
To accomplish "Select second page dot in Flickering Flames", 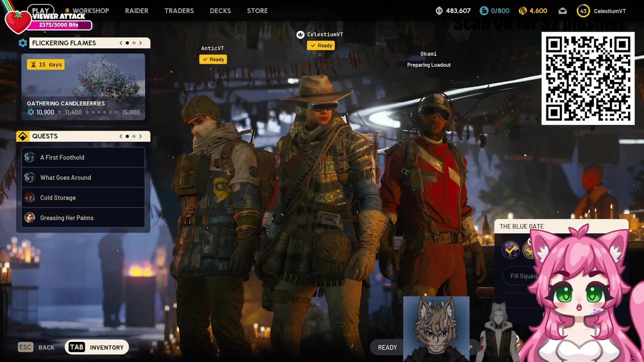I will pos(134,43).
